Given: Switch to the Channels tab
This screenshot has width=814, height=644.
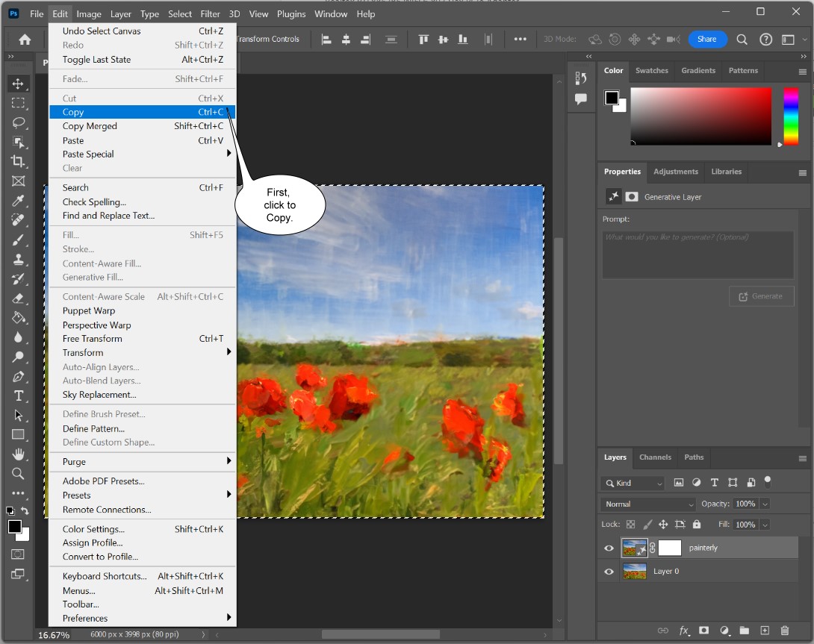Looking at the screenshot, I should tap(655, 457).
